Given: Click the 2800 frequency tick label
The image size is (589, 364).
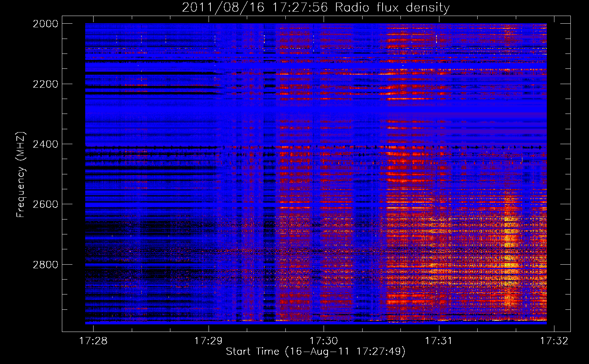Looking at the screenshot, I should [46, 265].
